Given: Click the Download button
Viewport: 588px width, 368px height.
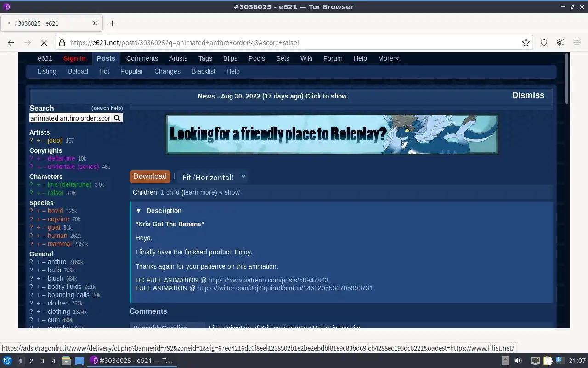Looking at the screenshot, I should 150,177.
